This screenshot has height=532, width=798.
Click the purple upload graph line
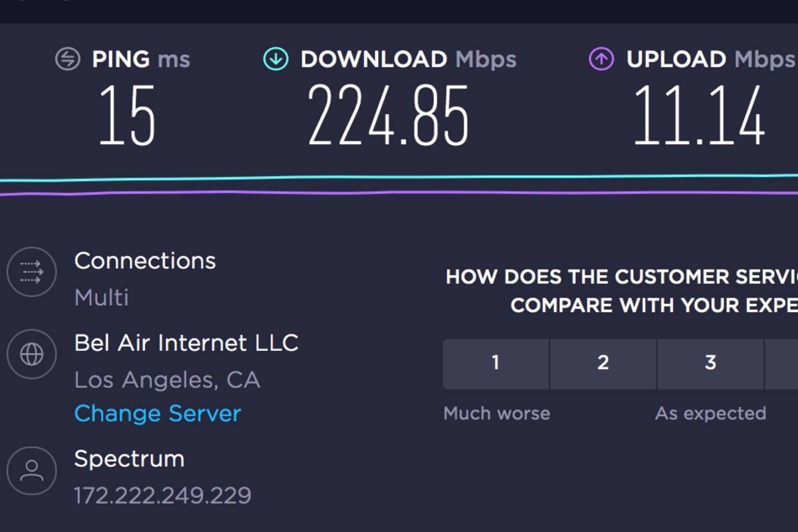coord(388,192)
